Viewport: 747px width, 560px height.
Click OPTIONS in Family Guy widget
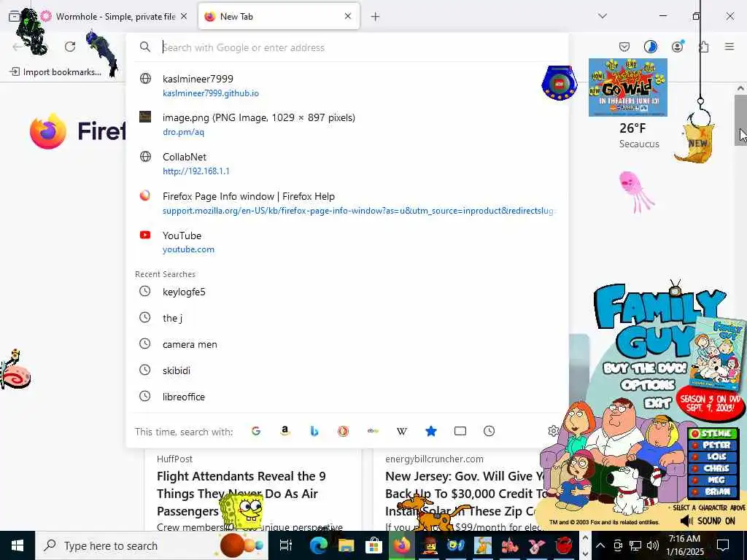[648, 385]
